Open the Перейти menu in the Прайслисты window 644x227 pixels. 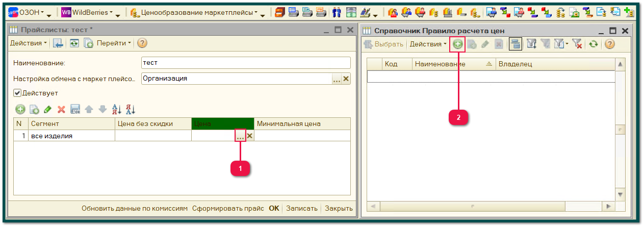[114, 43]
